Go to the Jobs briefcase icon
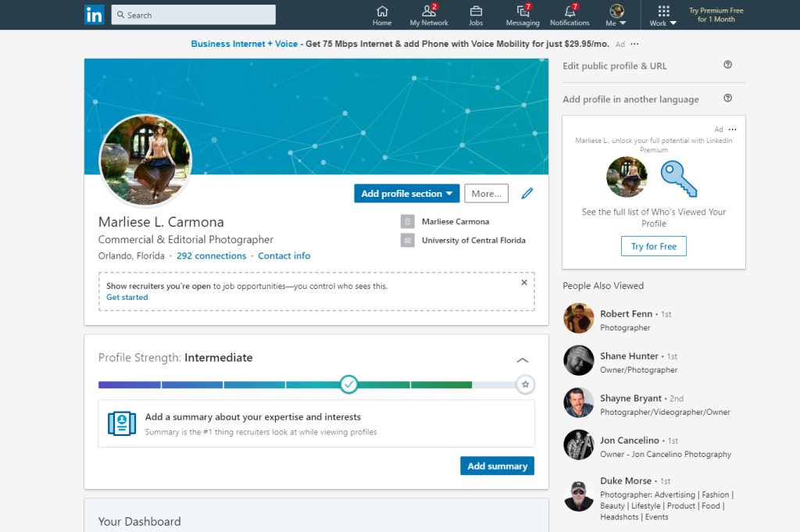 point(476,12)
